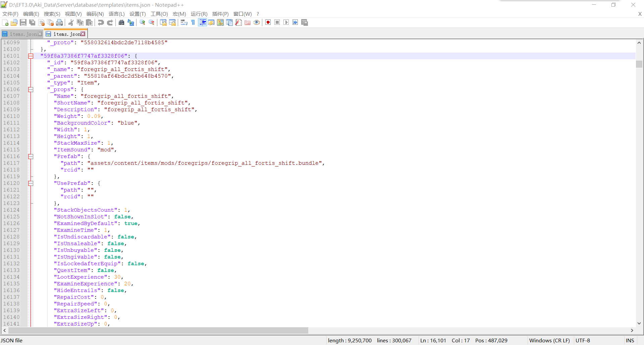This screenshot has width=644, height=345.
Task: Click the Cut scissors icon
Action: 71,22
